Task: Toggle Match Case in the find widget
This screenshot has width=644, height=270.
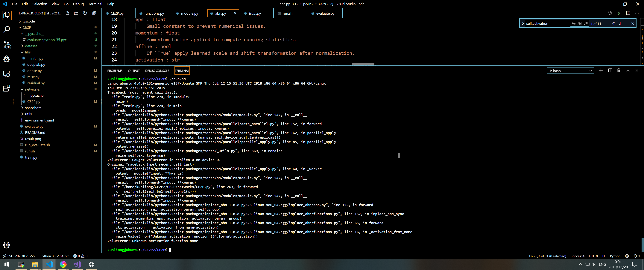Action: point(574,23)
